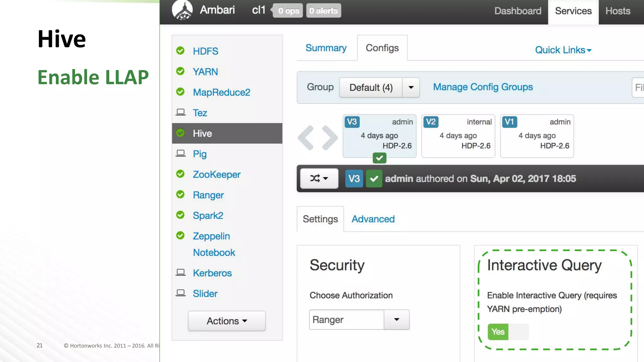Open the MapReduce2 service link

click(x=221, y=92)
